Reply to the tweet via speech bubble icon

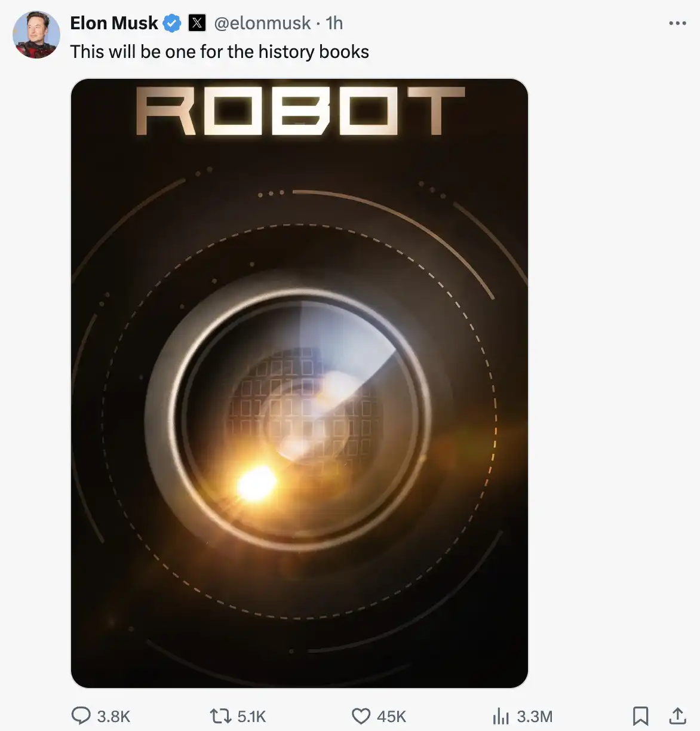point(81,715)
